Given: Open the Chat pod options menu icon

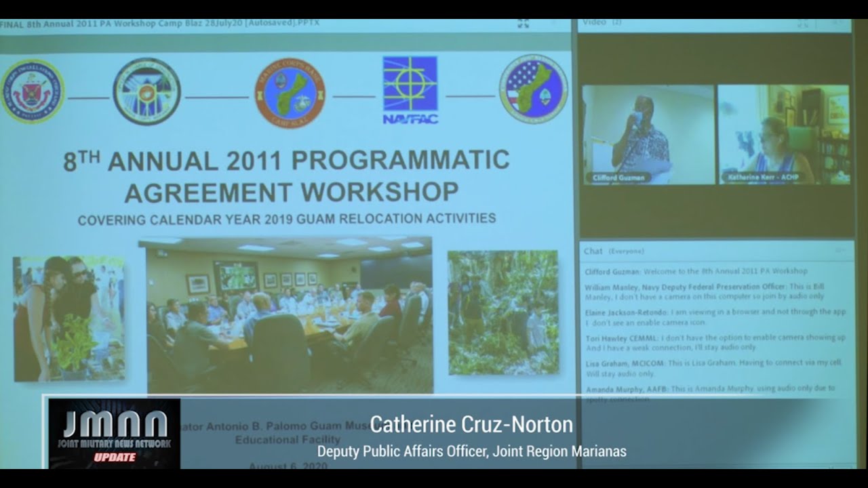Looking at the screenshot, I should pyautogui.click(x=841, y=250).
